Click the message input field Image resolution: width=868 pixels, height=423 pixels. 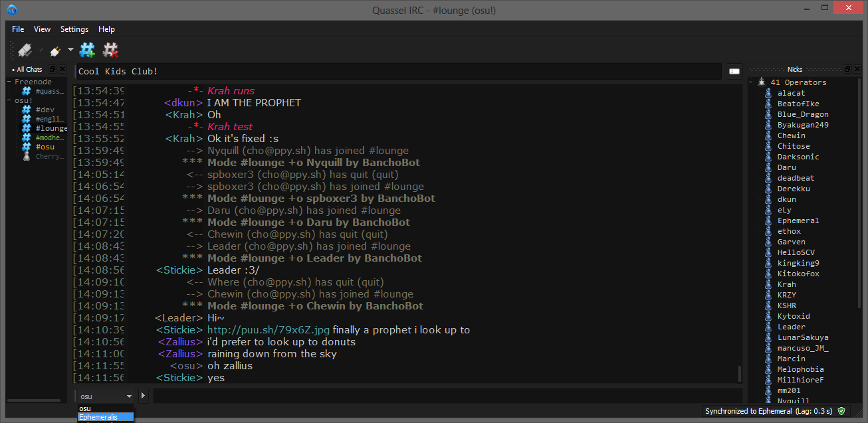pyautogui.click(x=447, y=396)
